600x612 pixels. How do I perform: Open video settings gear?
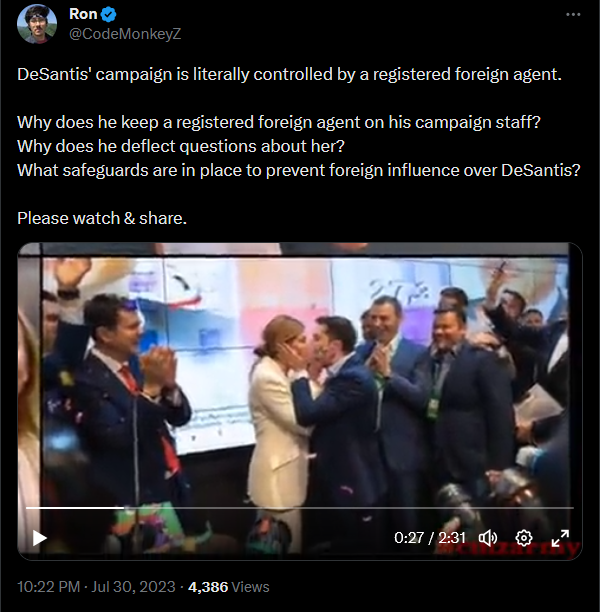[524, 538]
